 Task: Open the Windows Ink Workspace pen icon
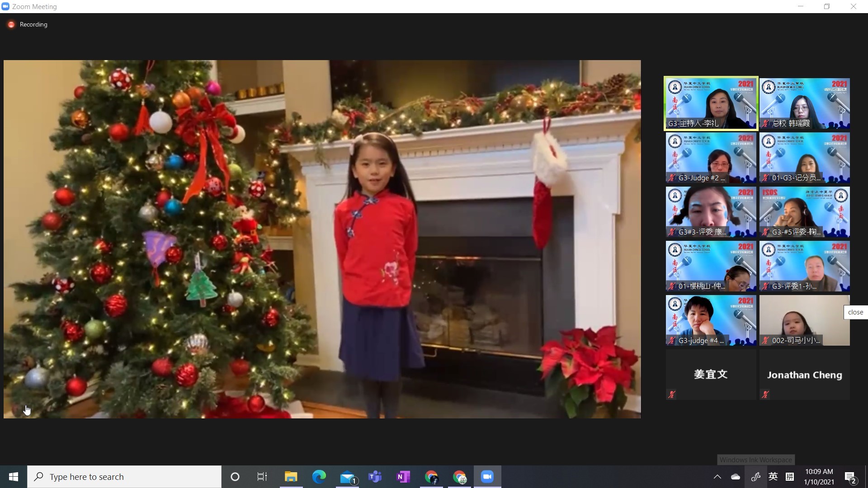coord(755,477)
